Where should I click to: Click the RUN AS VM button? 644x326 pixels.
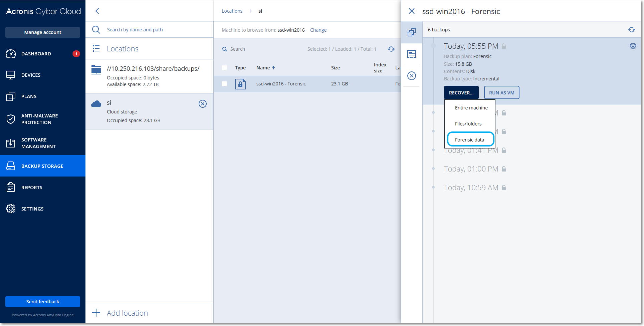click(501, 93)
